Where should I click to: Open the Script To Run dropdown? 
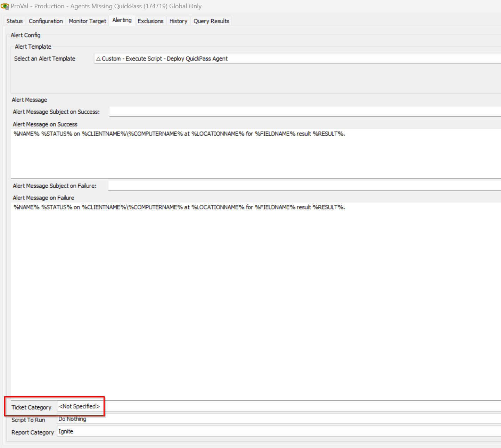[x=278, y=419]
